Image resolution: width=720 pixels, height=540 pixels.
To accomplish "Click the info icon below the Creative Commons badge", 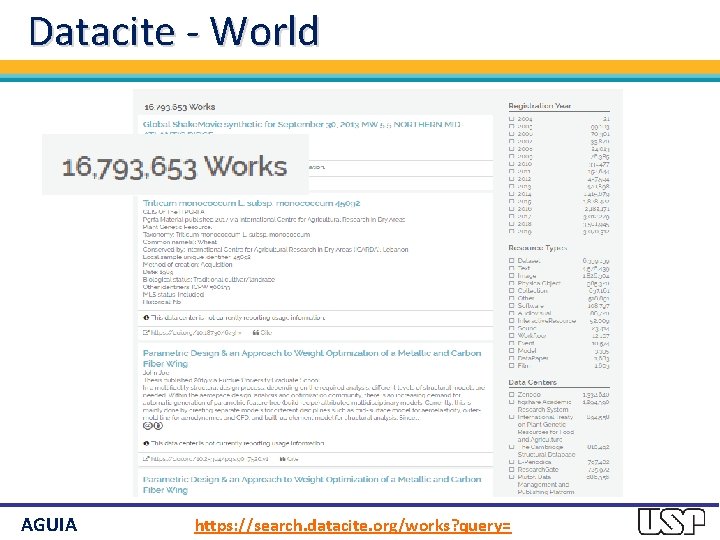I will click(146, 444).
